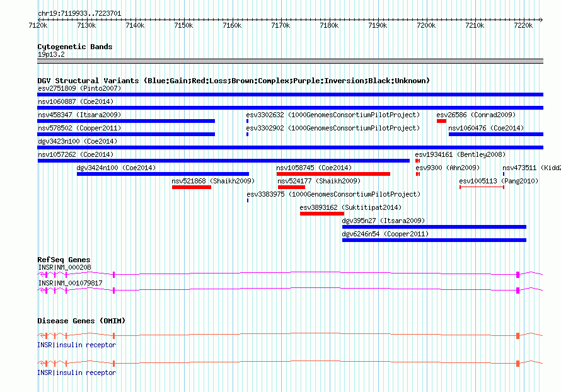This screenshot has width=561, height=392.
Task: Click nsv1057262 (Coe2014) label
Action: click(x=76, y=154)
